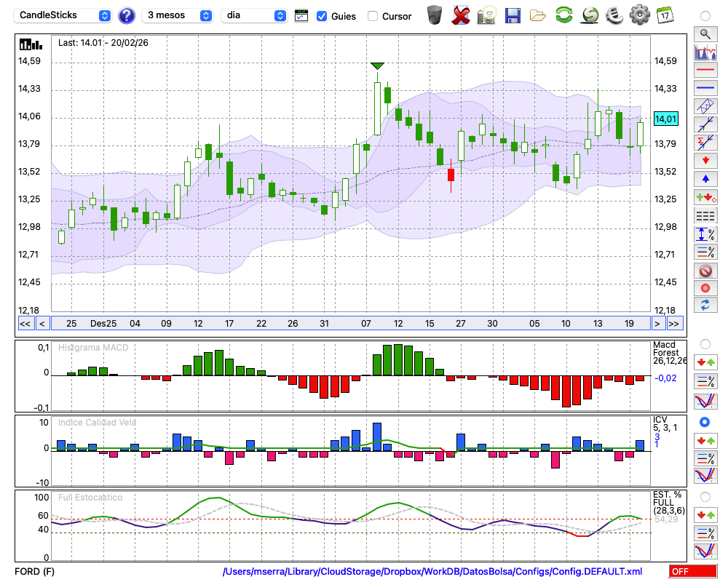Viewport: 728px width, 582px height.
Task: Select the zigzag channel drawing tool
Action: (705, 106)
